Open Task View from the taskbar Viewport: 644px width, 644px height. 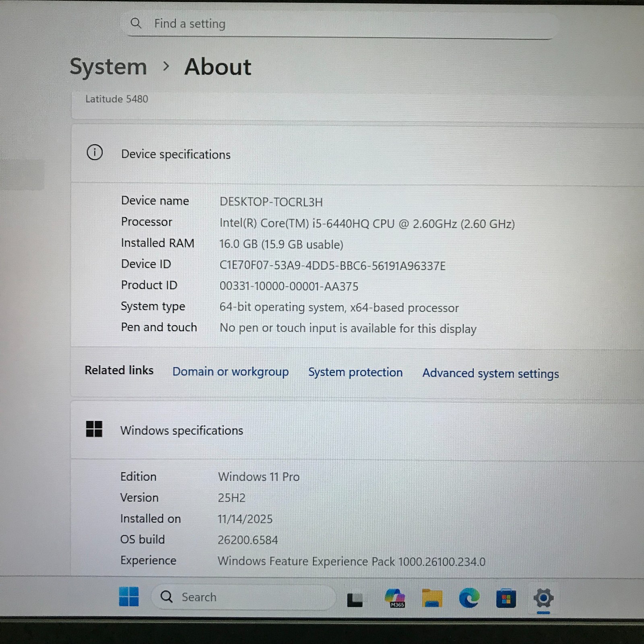point(355,599)
